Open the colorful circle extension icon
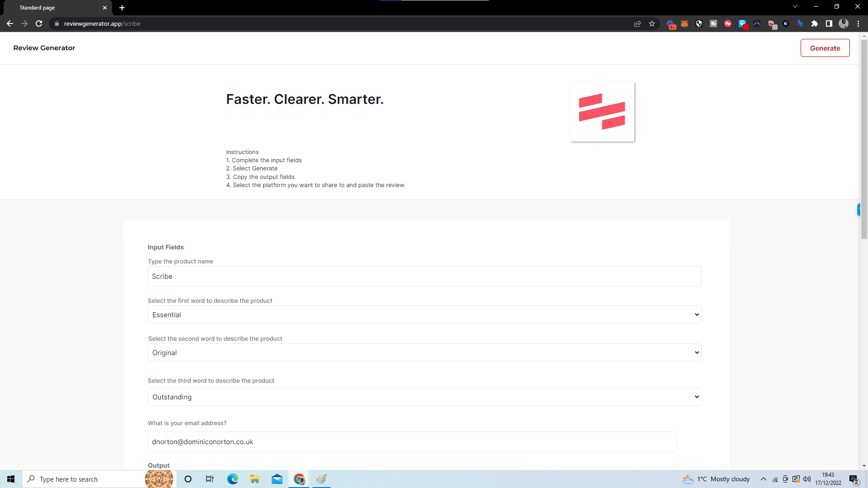This screenshot has width=868, height=488. [772, 24]
